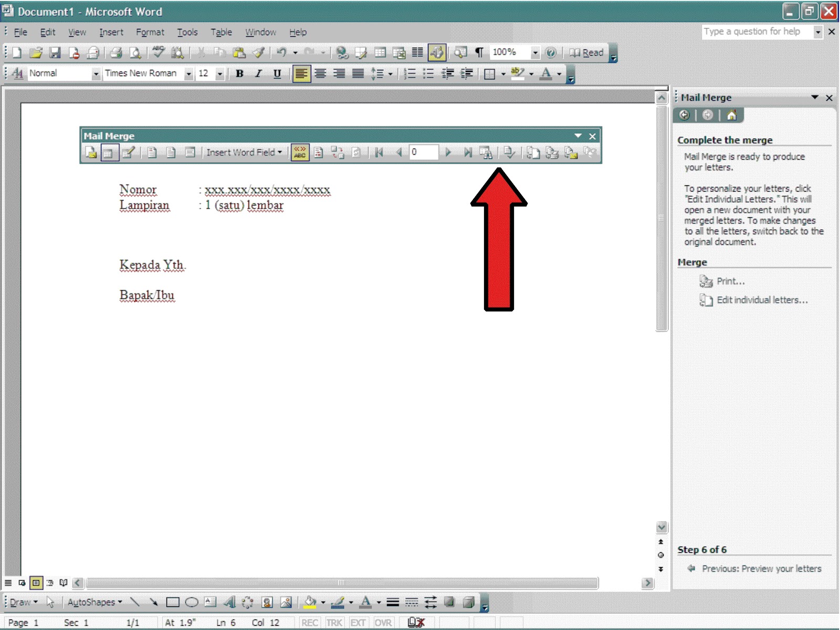The width and height of the screenshot is (840, 630).
Task: Toggle View Merged Data button
Action: (x=300, y=152)
